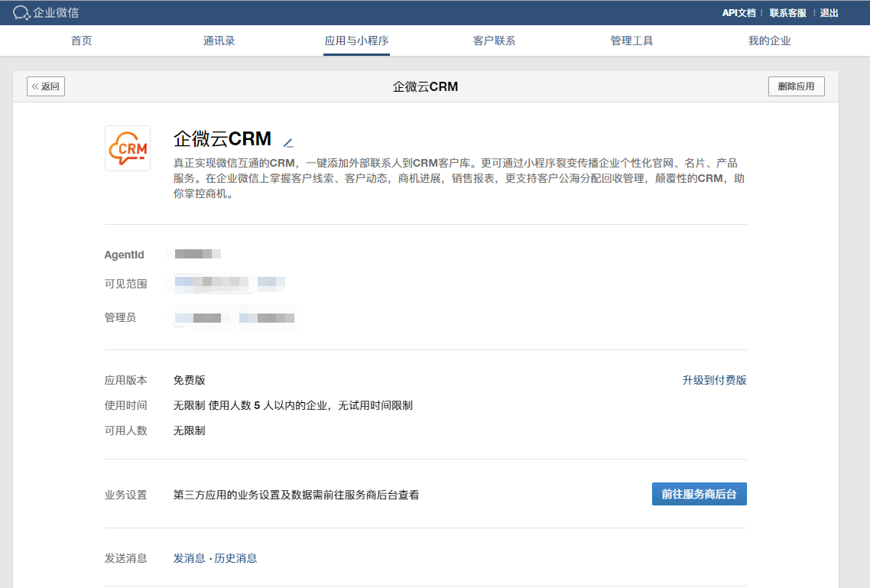Open the 首页 tab
Screen dimensions: 870x588
coord(82,41)
